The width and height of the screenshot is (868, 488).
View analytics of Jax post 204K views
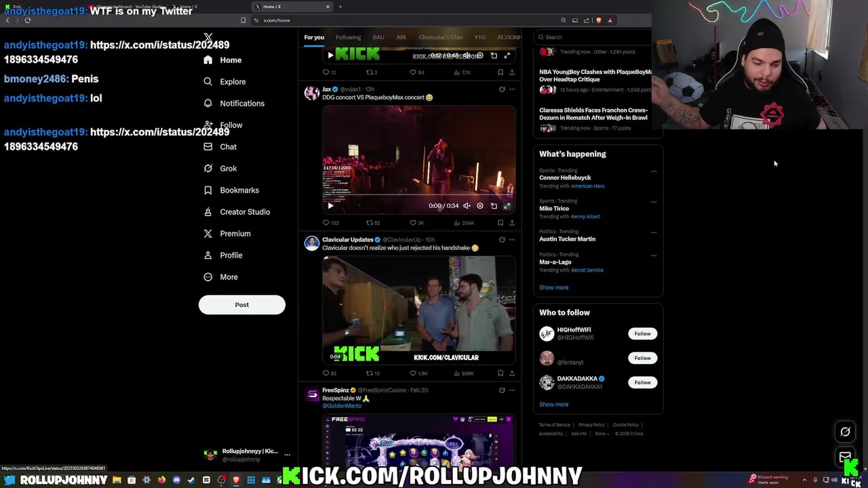point(464,223)
